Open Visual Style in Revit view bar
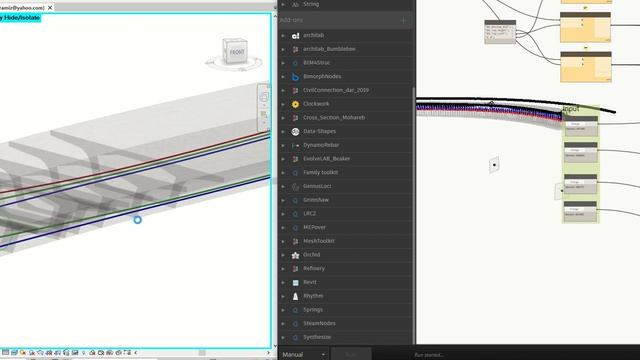The width and height of the screenshot is (640, 360). click(14, 352)
